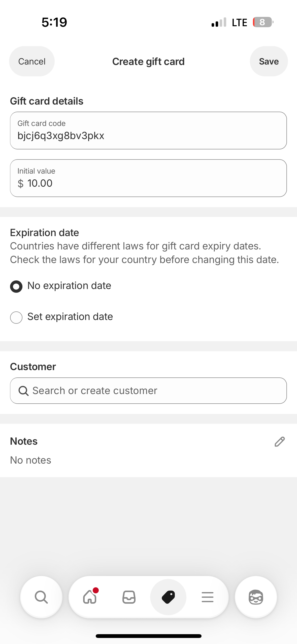Tap the Set expiration date label

tap(70, 317)
